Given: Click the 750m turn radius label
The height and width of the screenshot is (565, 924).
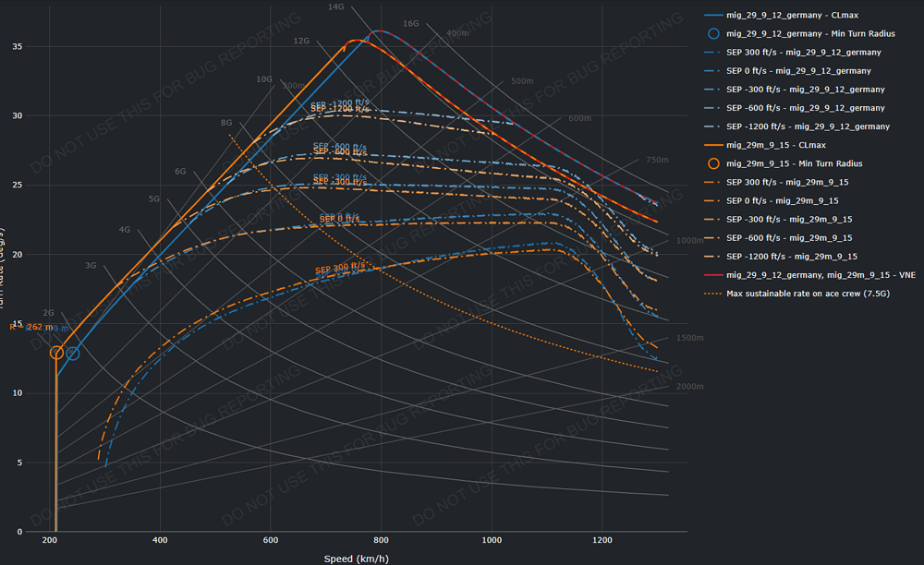Looking at the screenshot, I should (x=656, y=160).
